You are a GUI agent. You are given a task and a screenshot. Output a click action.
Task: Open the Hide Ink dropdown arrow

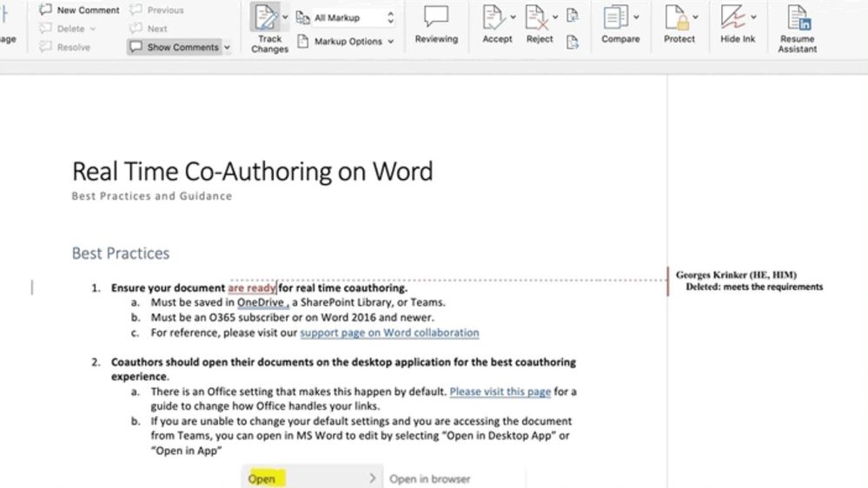tap(753, 17)
